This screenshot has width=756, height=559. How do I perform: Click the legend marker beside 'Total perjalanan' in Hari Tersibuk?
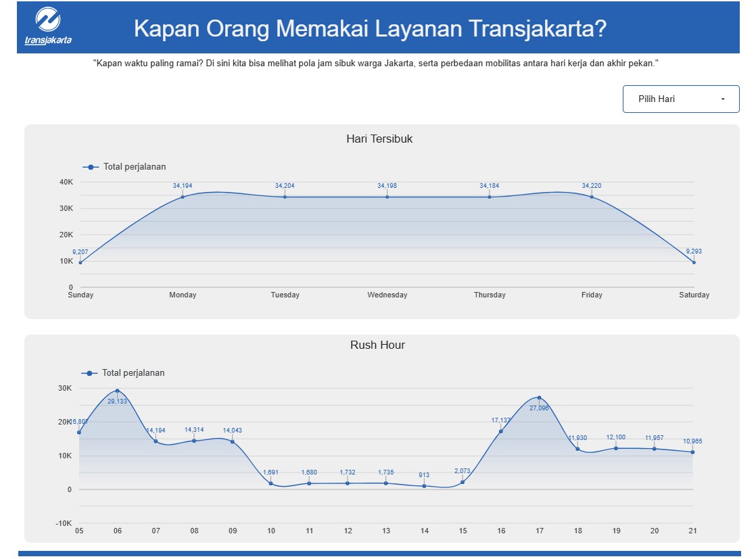[90, 166]
